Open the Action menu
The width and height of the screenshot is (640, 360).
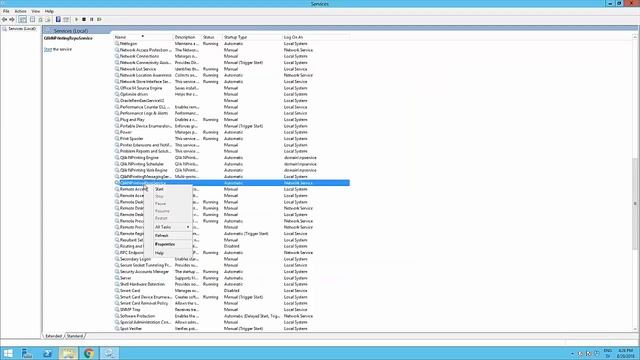pos(20,11)
